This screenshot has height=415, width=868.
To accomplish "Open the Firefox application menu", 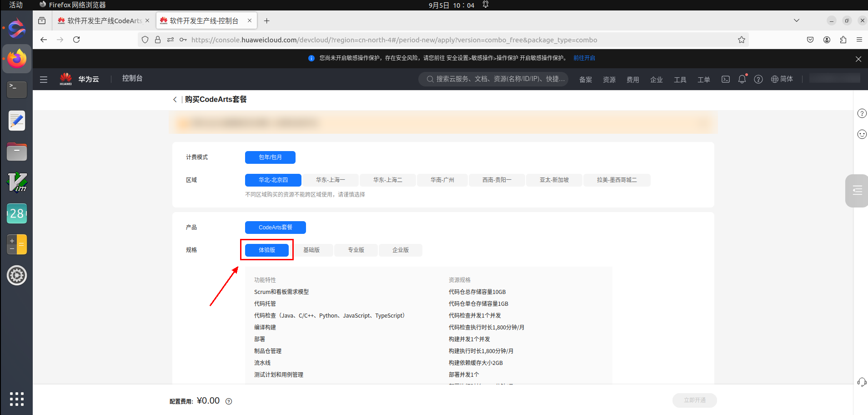I will click(x=859, y=40).
